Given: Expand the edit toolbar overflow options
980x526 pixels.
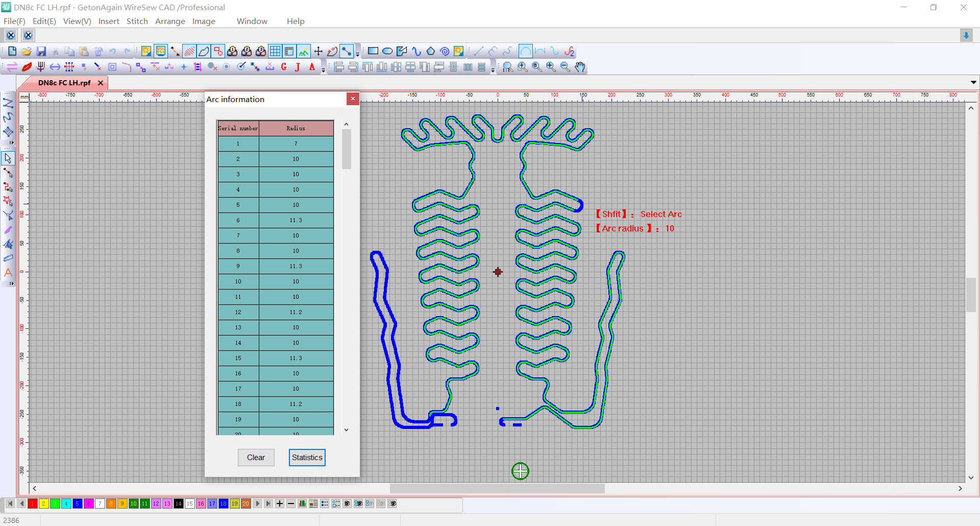Looking at the screenshot, I should click(x=323, y=70).
